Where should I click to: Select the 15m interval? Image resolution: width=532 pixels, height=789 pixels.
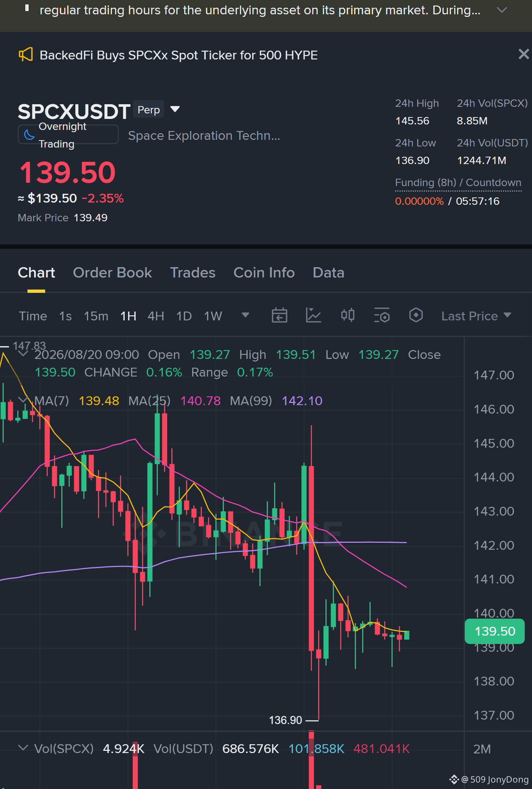point(96,316)
